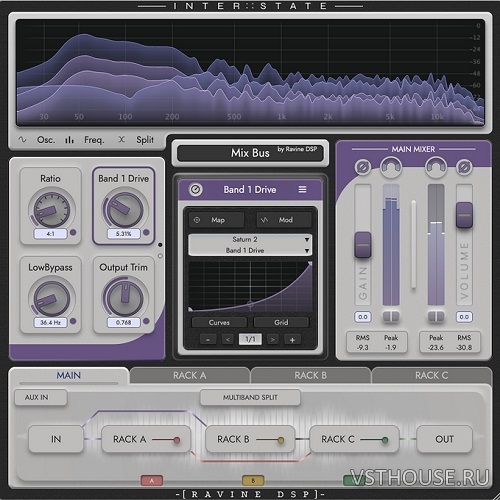Click the VOLUME fader handle

point(464,215)
